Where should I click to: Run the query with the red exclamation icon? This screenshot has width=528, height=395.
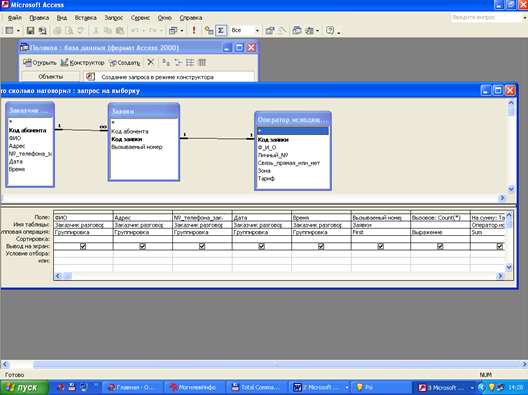click(194, 30)
